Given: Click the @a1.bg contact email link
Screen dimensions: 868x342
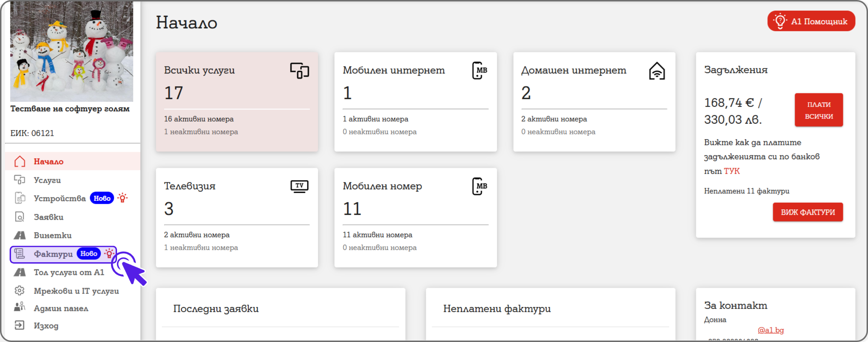Looking at the screenshot, I should (x=771, y=330).
